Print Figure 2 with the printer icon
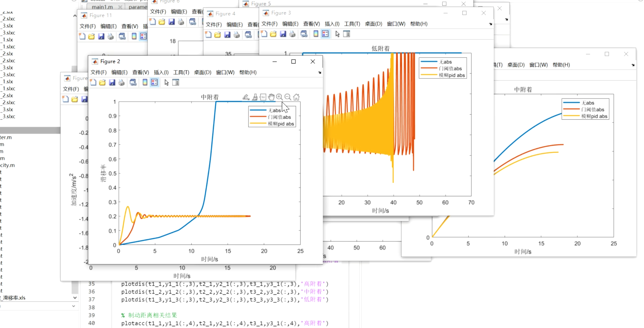Image resolution: width=644 pixels, height=328 pixels. point(122,83)
